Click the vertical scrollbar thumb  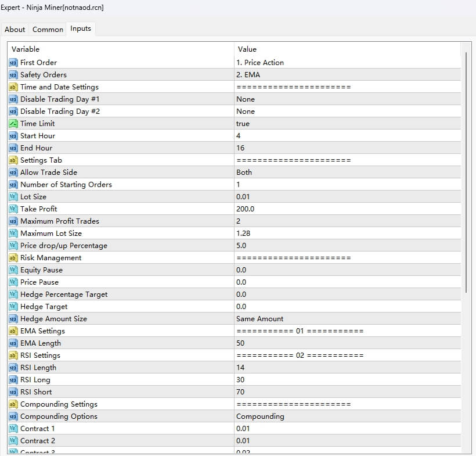pos(466,173)
